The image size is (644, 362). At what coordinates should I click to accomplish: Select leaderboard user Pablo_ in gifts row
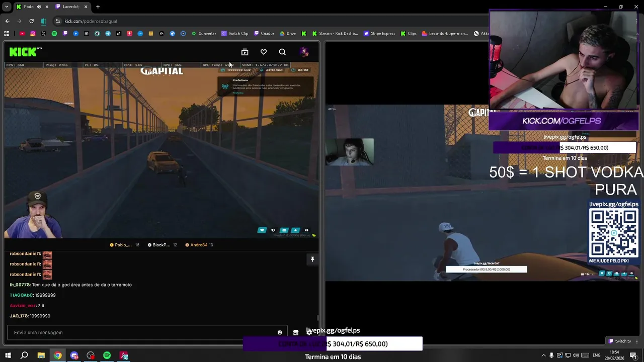[124, 245]
